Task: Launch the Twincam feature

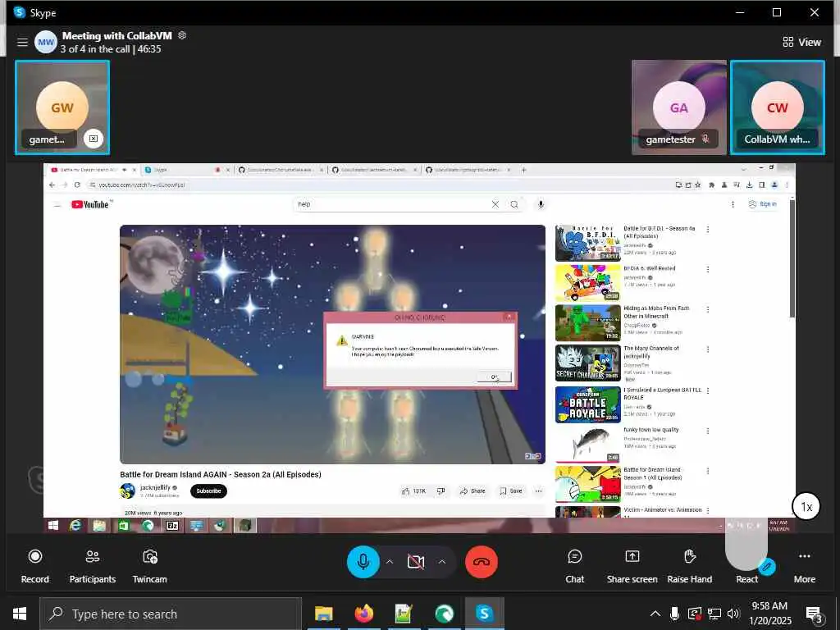Action: [149, 566]
